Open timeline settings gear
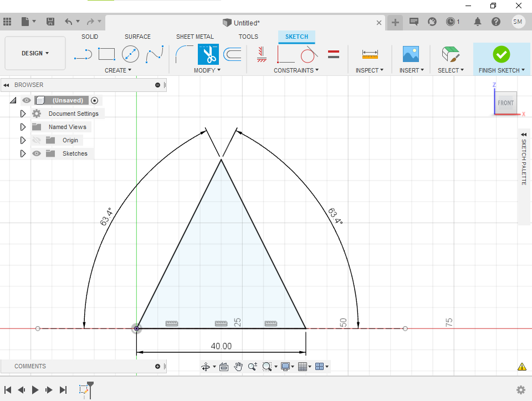 click(x=521, y=390)
